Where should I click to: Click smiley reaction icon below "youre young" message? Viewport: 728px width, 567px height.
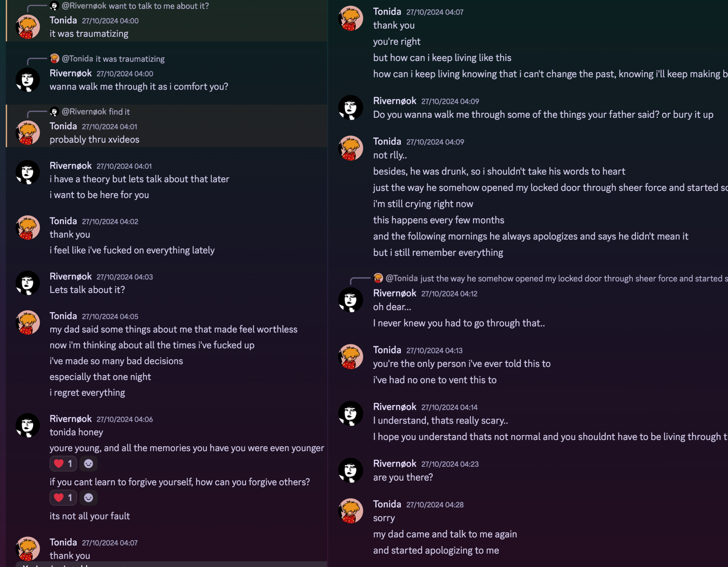tap(88, 464)
